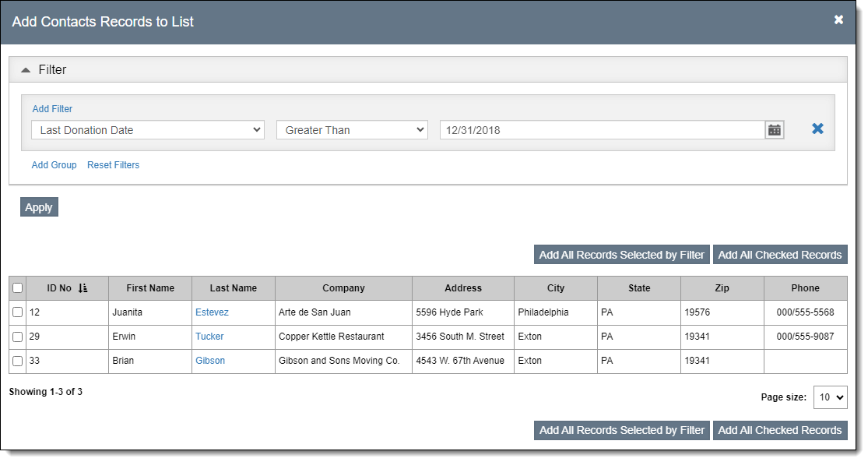Check the box for Juanita Estevez
This screenshot has width=868, height=462.
coord(18,312)
